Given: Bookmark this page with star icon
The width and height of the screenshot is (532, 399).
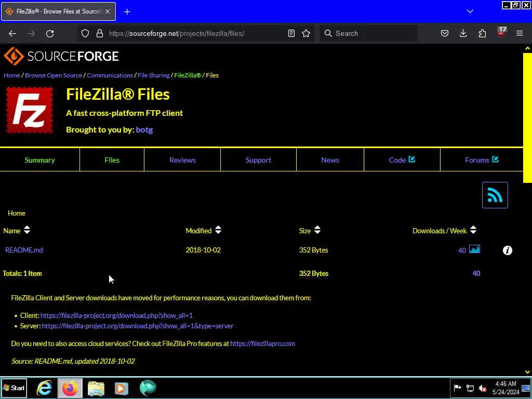Looking at the screenshot, I should 306,33.
